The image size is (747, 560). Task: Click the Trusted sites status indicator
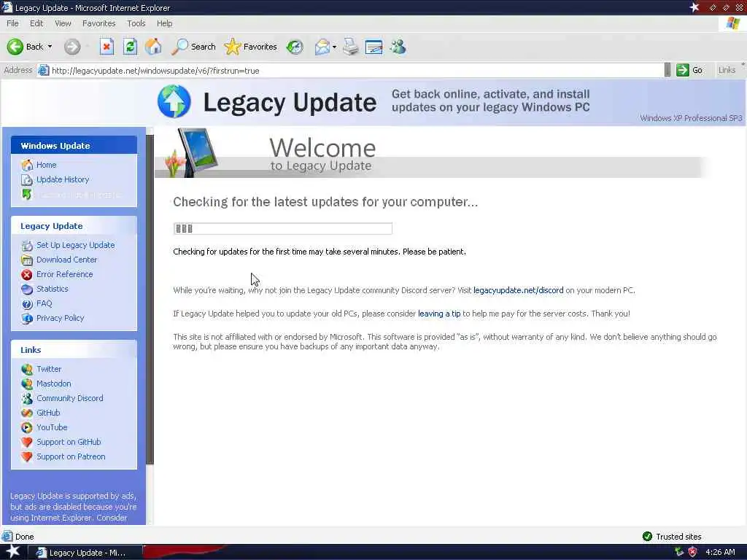672,537
